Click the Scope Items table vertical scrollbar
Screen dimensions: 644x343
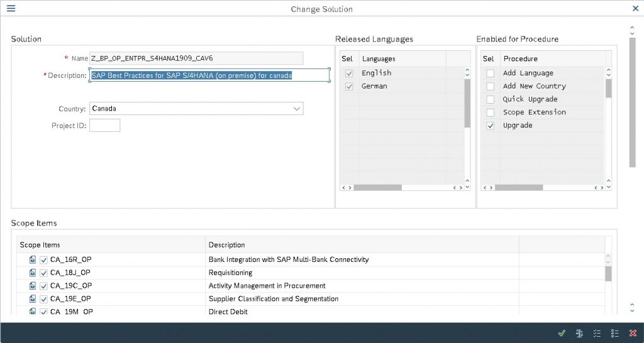608,274
